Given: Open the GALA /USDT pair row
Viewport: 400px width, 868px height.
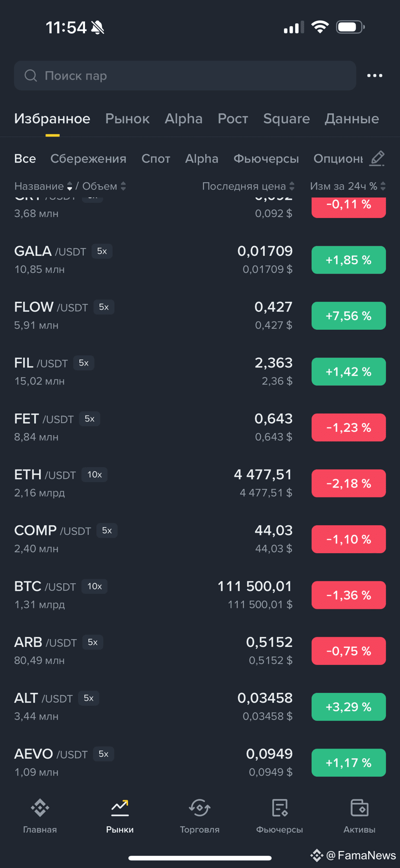Looking at the screenshot, I should (200, 260).
